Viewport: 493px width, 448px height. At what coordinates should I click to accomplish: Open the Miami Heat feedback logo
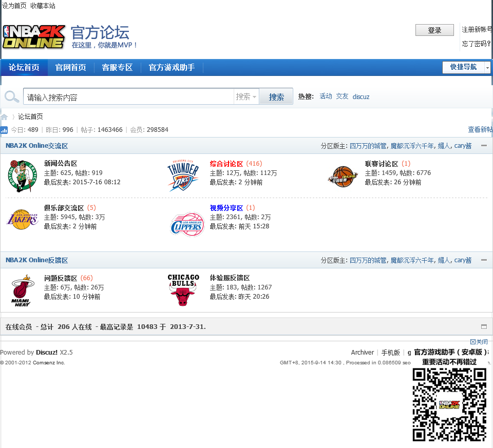23,290
